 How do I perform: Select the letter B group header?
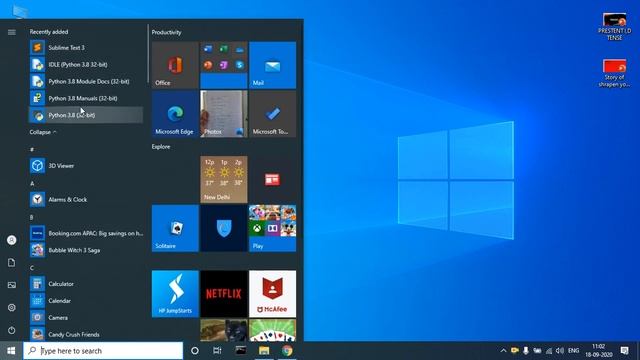click(32, 217)
